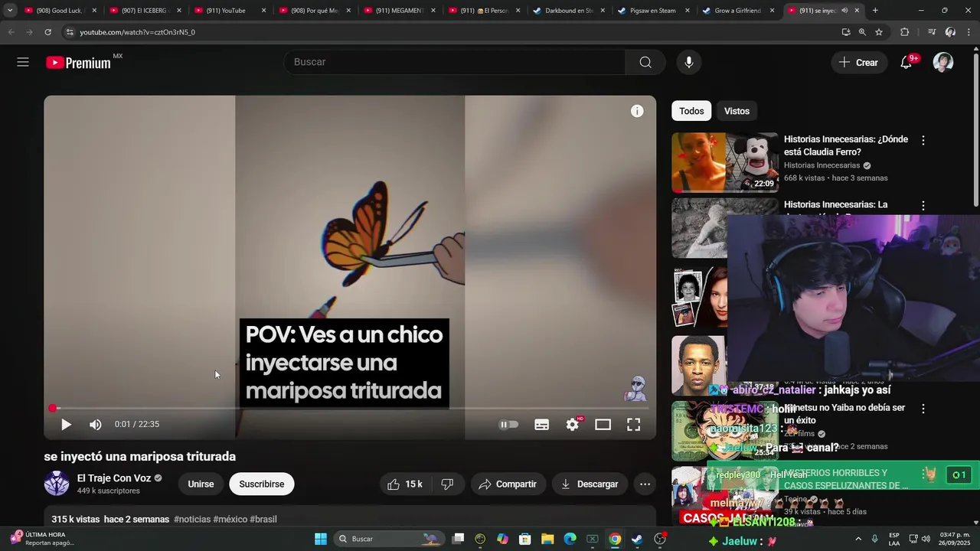Enter fullscreen mode
The height and width of the screenshot is (551, 980).
point(634,424)
